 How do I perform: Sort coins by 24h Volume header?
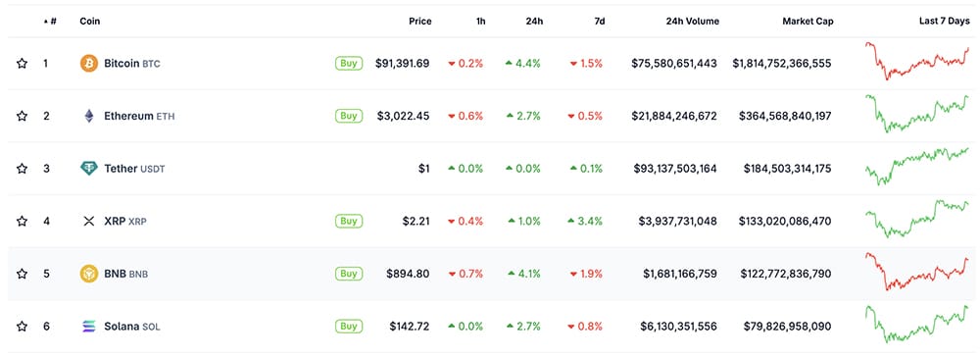click(693, 22)
